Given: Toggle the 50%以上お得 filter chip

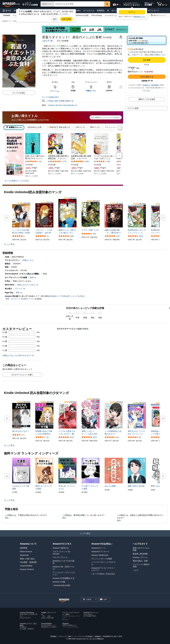Looking at the screenshot, I should pos(35,127).
